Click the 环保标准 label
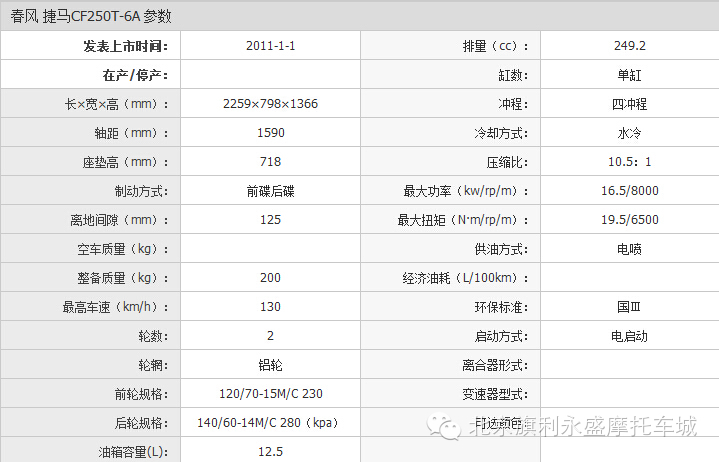The width and height of the screenshot is (719, 462). point(501,307)
